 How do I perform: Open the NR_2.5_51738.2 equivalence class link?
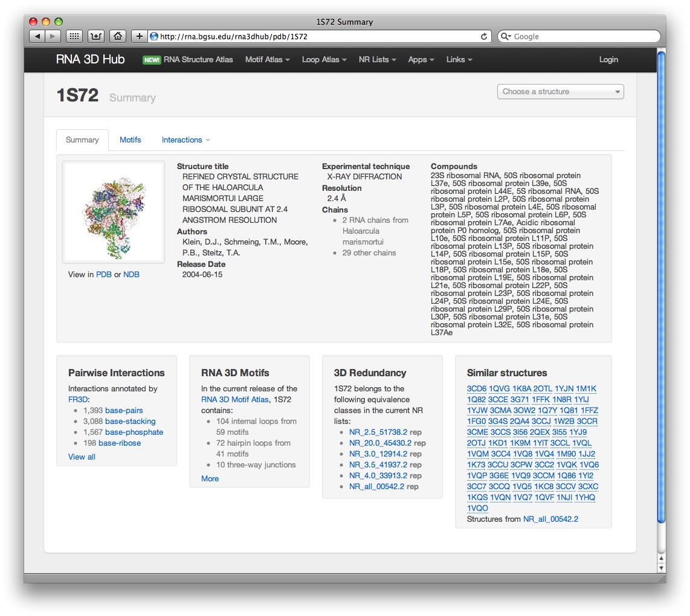378,432
